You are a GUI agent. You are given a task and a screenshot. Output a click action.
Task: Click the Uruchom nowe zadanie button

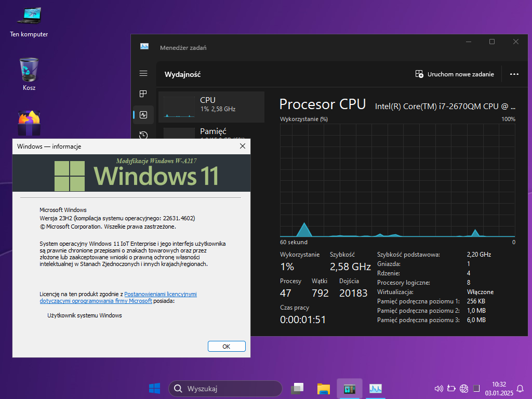[x=455, y=74]
